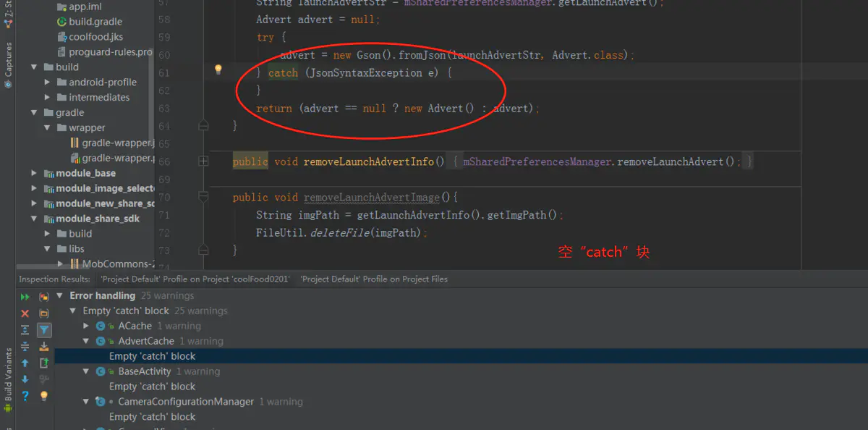The image size is (868, 430).
Task: Select coolfood.jks file
Action: coord(90,37)
